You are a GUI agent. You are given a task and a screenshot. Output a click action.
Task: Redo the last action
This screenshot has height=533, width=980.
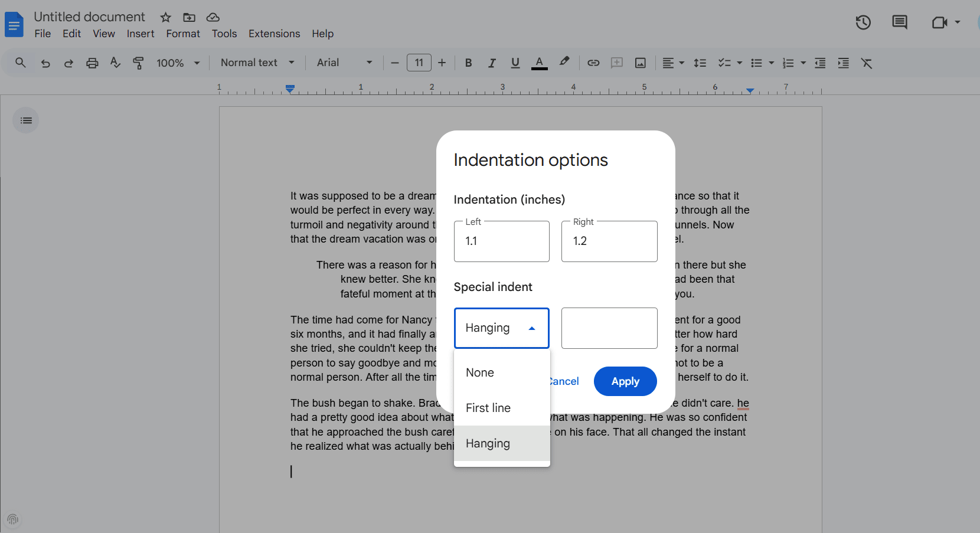(68, 63)
